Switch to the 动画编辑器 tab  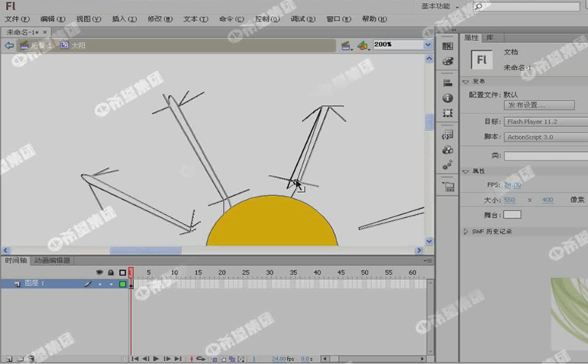click(52, 260)
